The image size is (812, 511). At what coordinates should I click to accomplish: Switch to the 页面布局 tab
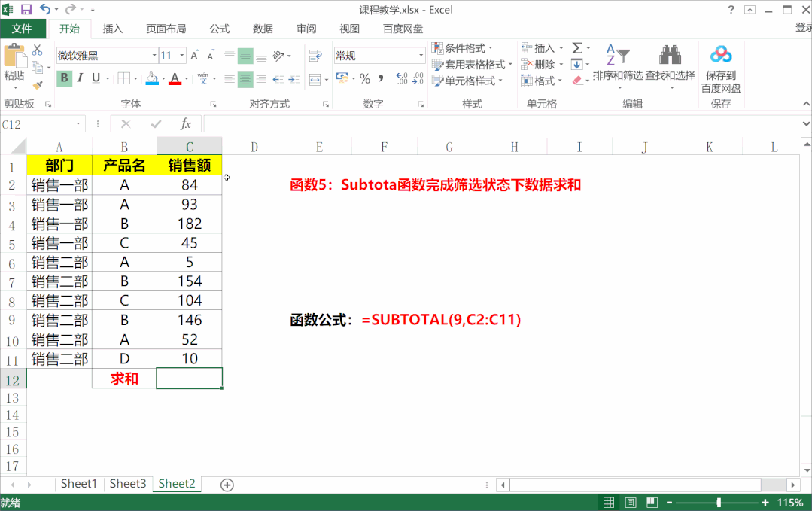[166, 29]
